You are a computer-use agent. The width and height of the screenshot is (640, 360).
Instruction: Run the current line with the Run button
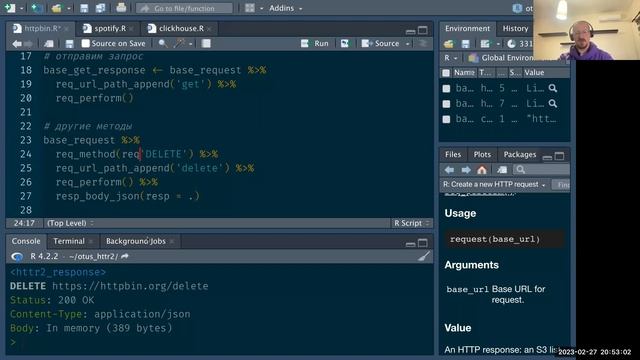[315, 43]
